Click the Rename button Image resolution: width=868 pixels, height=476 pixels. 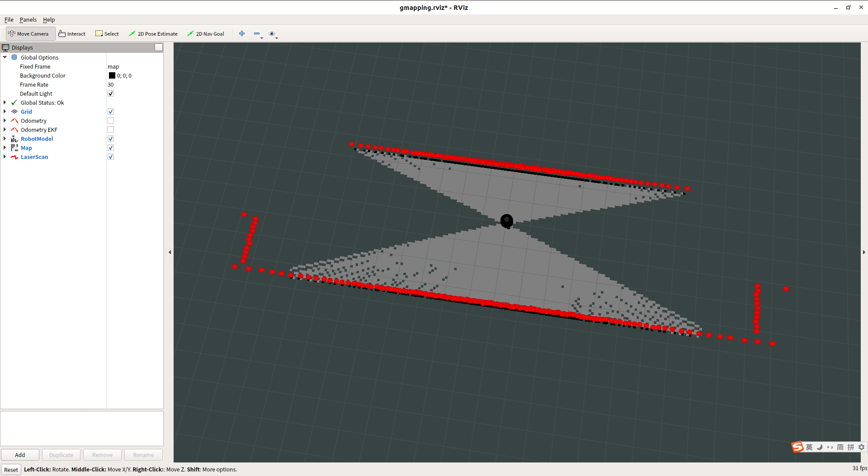pyautogui.click(x=143, y=455)
